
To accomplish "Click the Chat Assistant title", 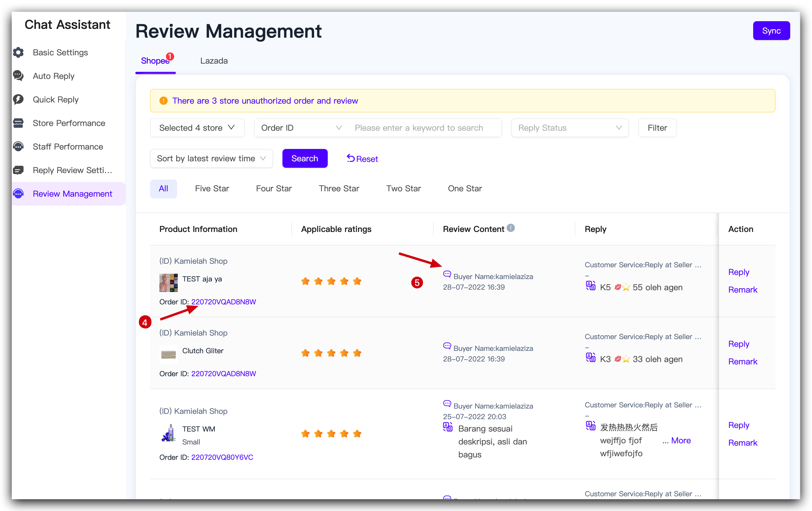I will [67, 24].
